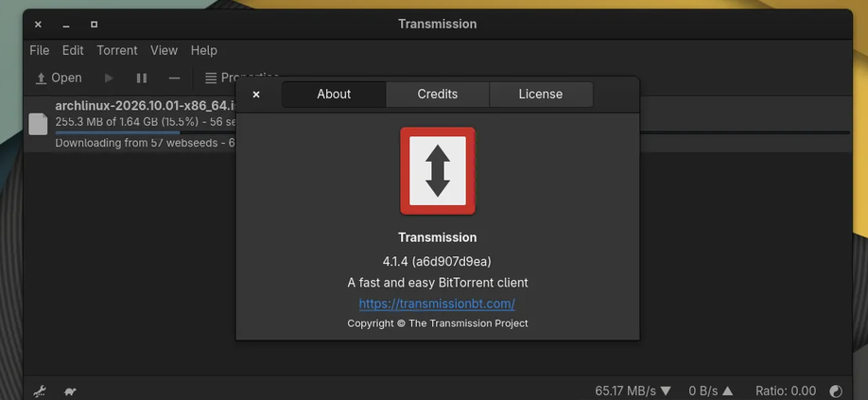The height and width of the screenshot is (400, 868).
Task: Close the About dialog with the X
Action: click(x=256, y=95)
